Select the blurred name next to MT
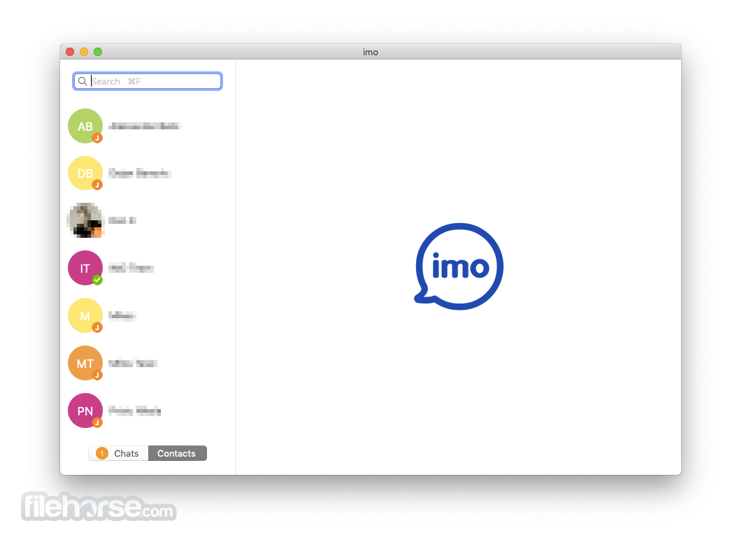This screenshot has height=542, width=756. tap(133, 363)
